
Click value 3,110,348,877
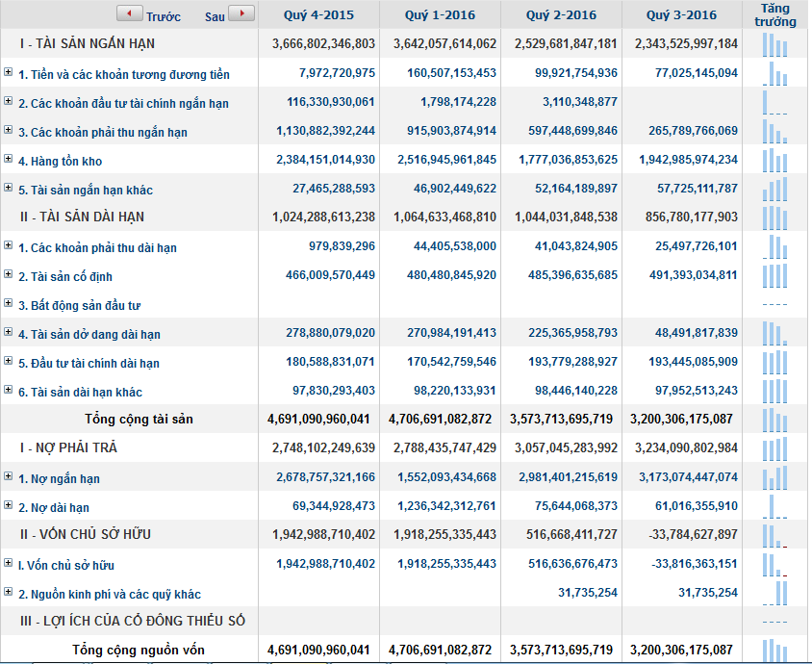tap(580, 102)
